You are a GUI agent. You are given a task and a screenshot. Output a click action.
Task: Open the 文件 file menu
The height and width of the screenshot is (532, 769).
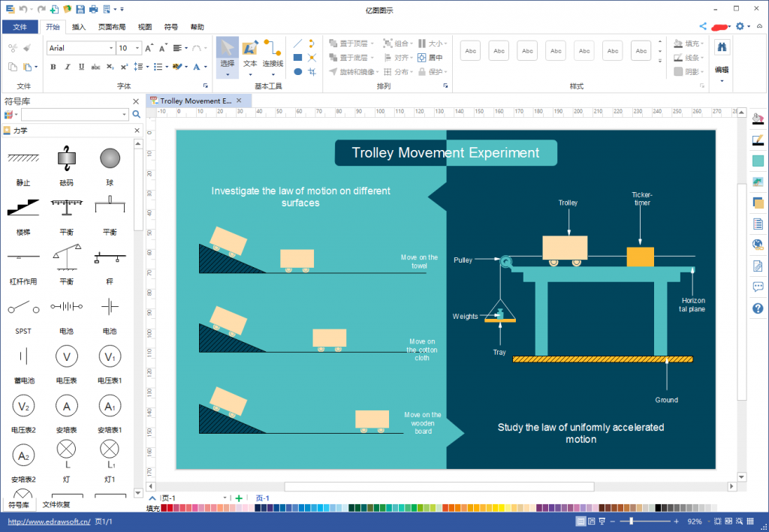20,27
